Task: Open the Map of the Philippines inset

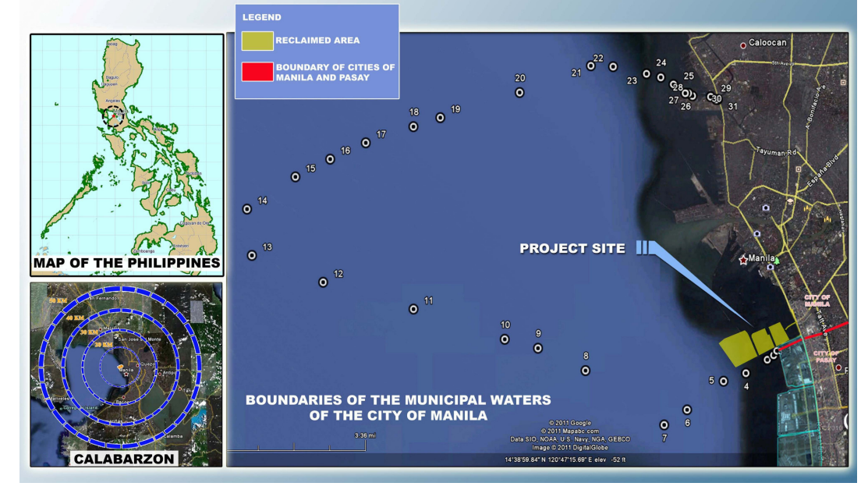Action: [x=125, y=148]
